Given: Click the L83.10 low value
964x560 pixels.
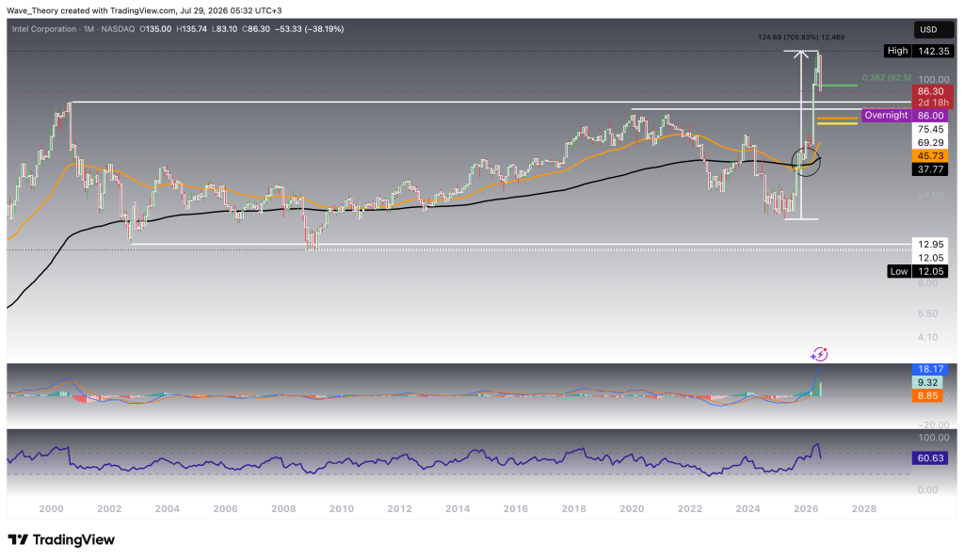Looking at the screenshot, I should click(x=224, y=29).
